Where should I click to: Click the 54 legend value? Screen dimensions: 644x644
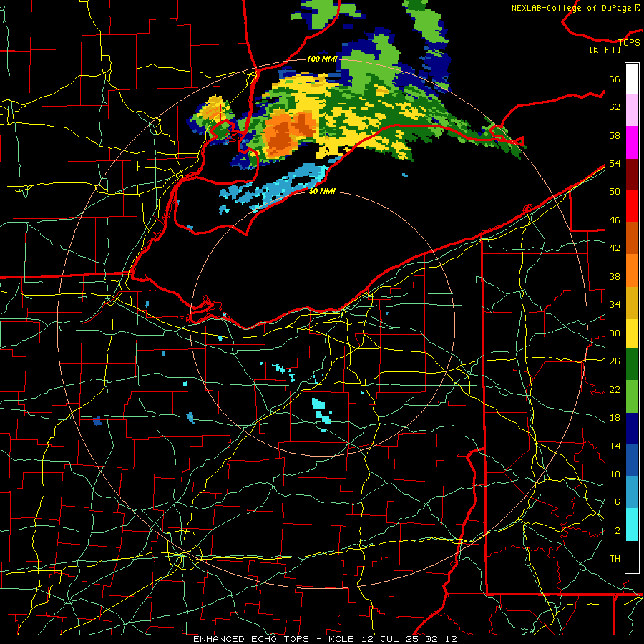click(x=615, y=163)
